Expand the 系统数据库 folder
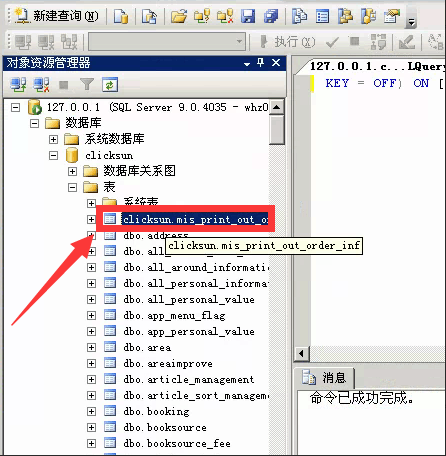 click(x=53, y=139)
